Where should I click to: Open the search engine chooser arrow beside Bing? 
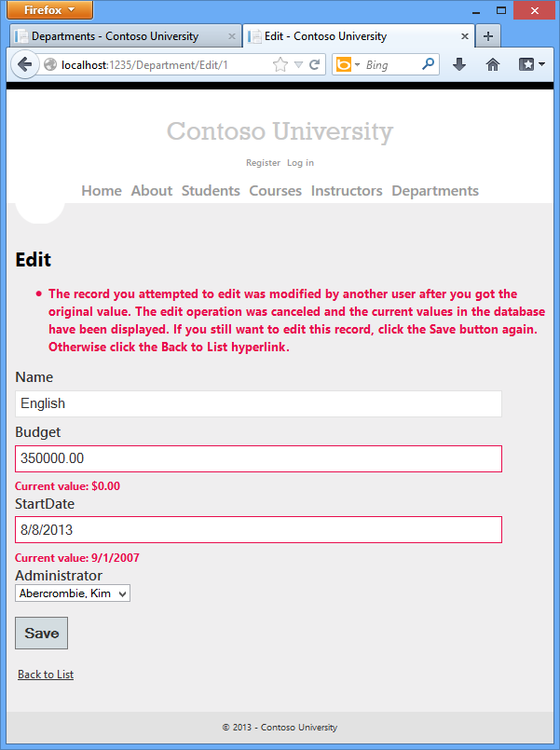pos(358,64)
